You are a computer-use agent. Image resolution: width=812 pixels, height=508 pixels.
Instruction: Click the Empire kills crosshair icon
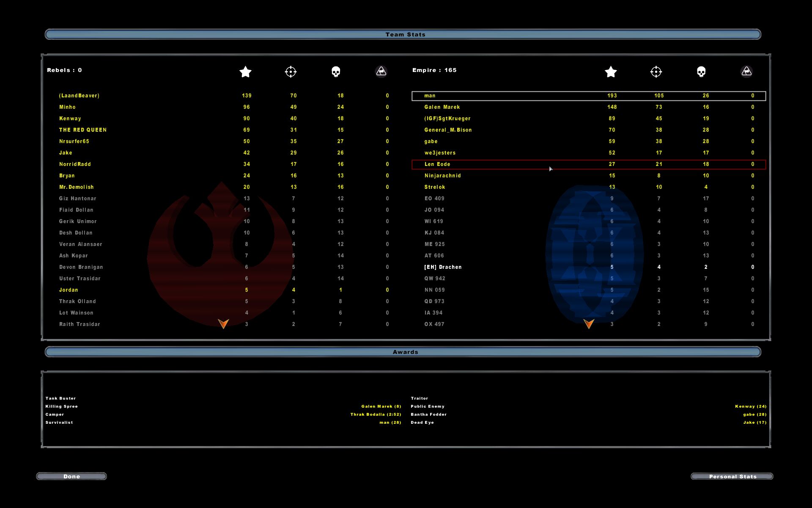point(656,72)
